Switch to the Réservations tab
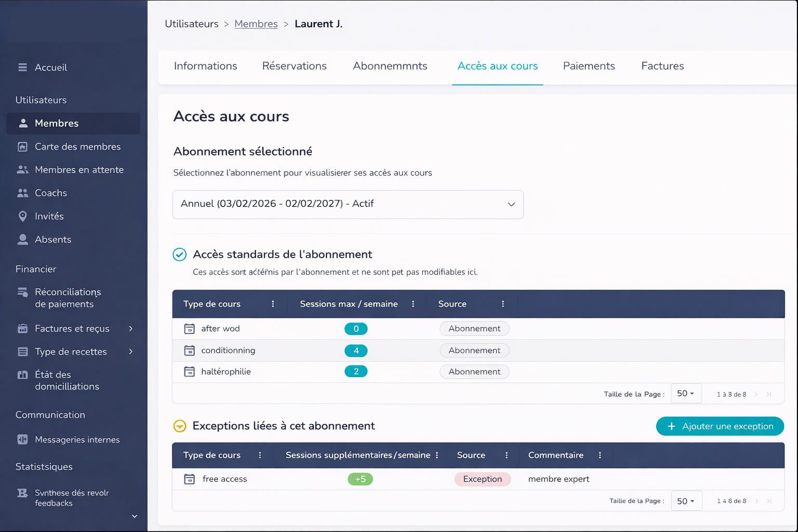The height and width of the screenshot is (532, 798). 294,66
